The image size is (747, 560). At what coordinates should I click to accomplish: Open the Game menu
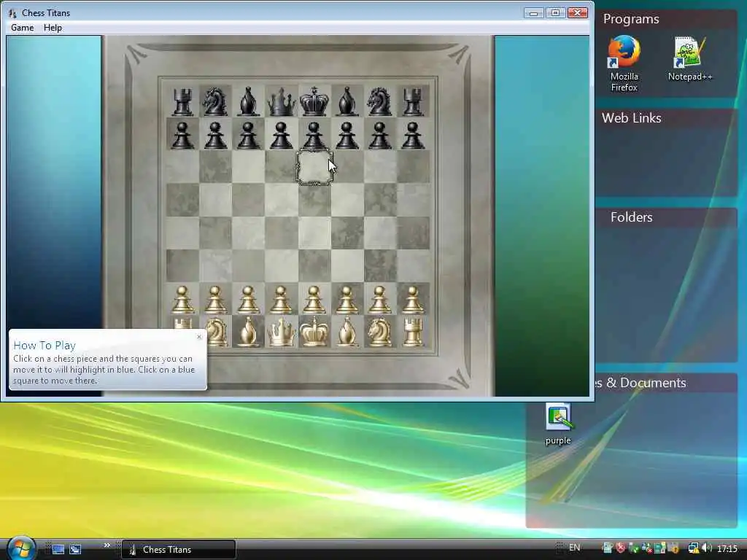[x=23, y=28]
